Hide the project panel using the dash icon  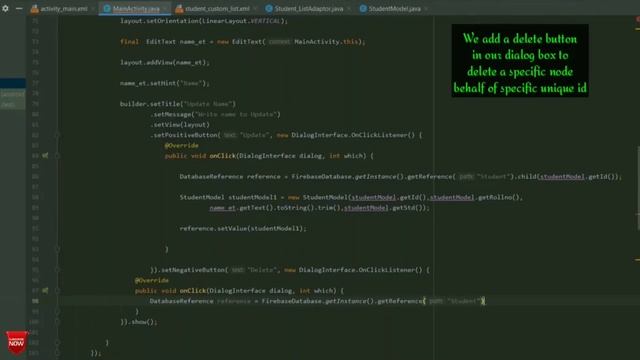pyautogui.click(x=19, y=8)
